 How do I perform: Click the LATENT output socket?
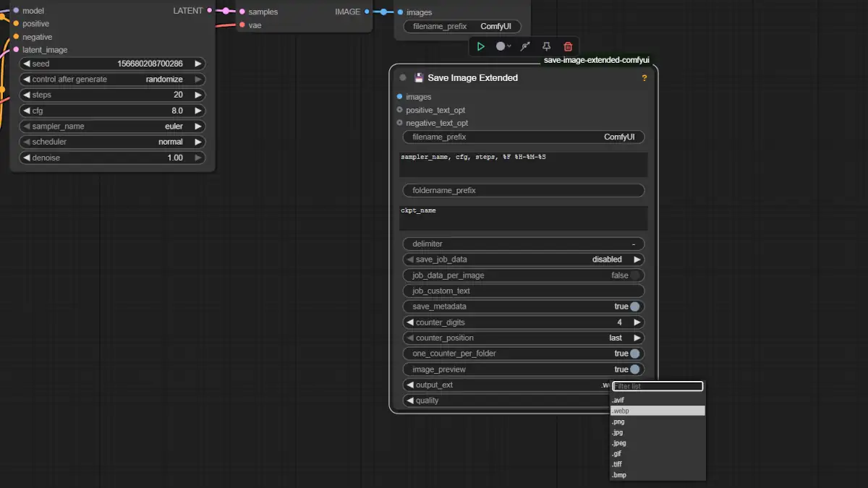(x=210, y=11)
